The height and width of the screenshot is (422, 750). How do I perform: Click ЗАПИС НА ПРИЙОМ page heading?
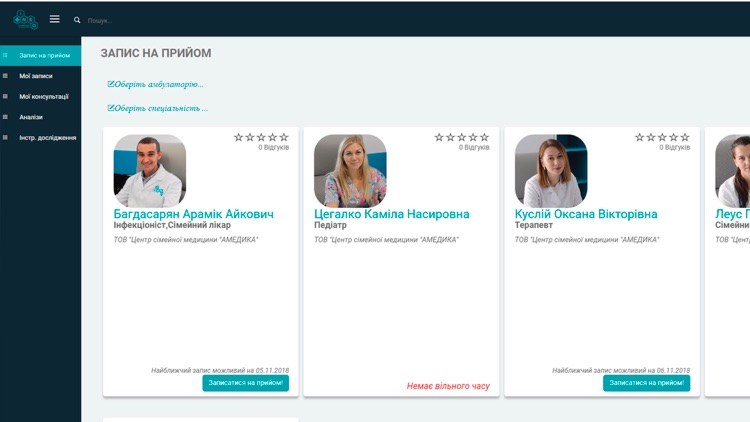pos(156,53)
